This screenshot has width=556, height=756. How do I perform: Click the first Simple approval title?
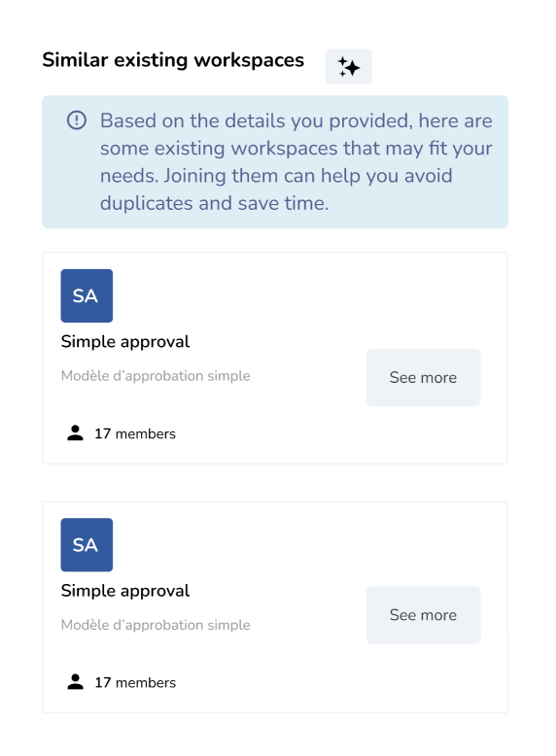(x=125, y=342)
